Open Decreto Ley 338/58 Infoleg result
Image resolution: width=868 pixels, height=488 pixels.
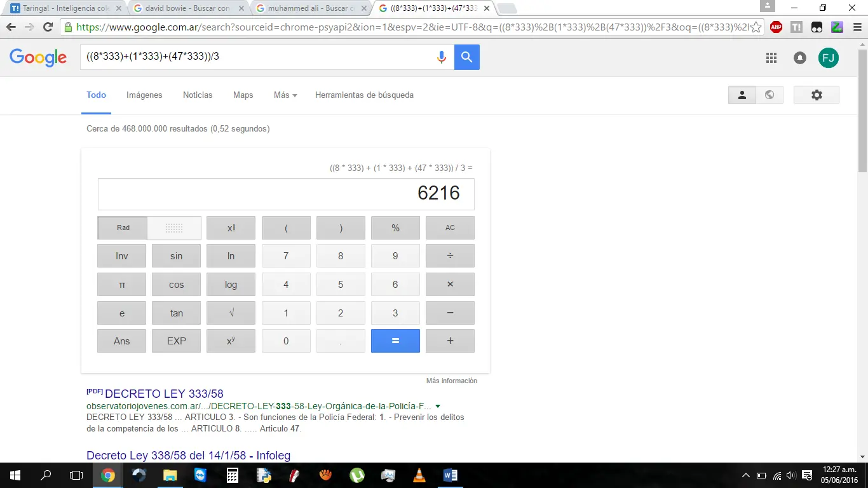point(189,456)
